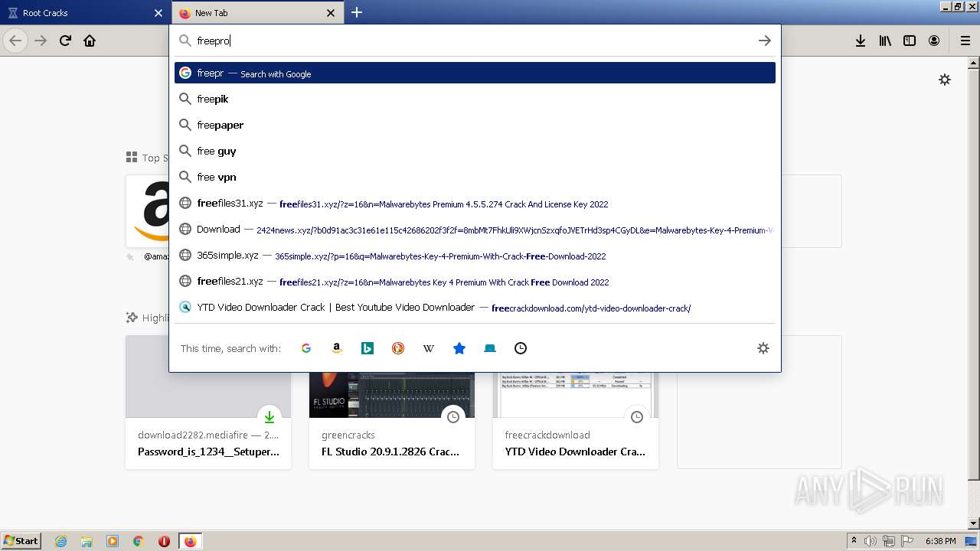
Task: Launch Chrome from the taskbar
Action: (139, 541)
